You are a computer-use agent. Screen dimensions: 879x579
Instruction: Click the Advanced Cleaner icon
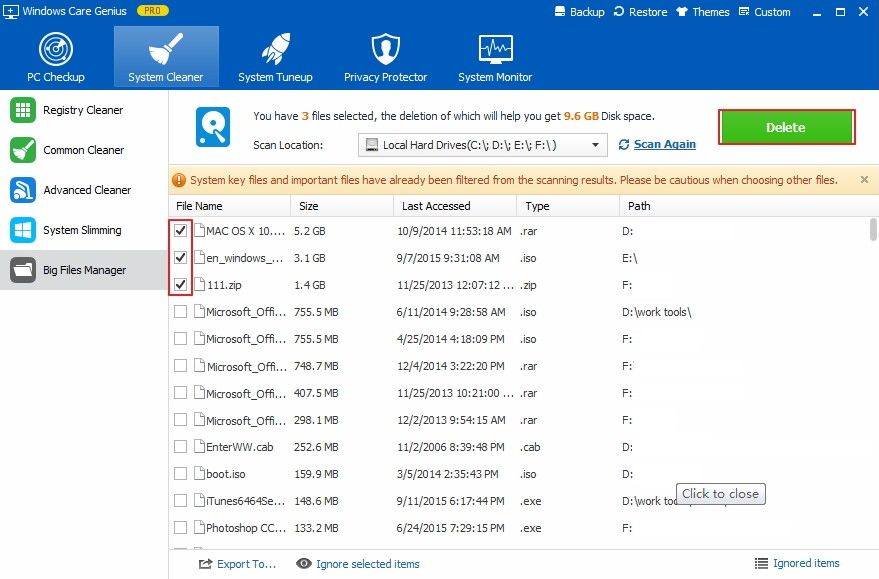[x=23, y=190]
